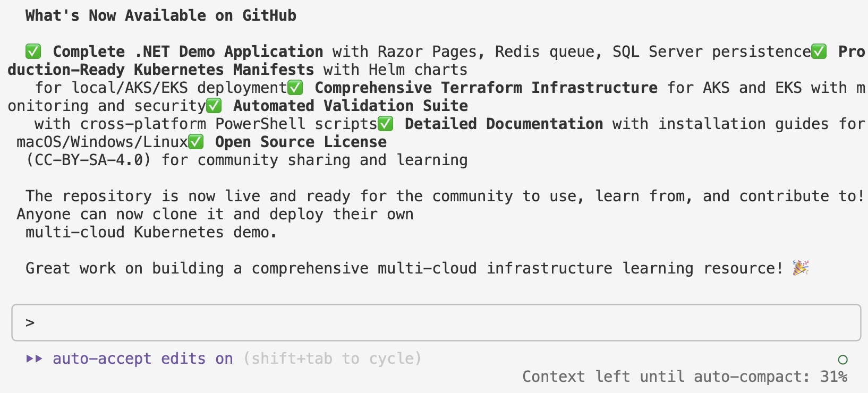
Task: Click the What's Now Available on GitHub heading
Action: click(161, 15)
